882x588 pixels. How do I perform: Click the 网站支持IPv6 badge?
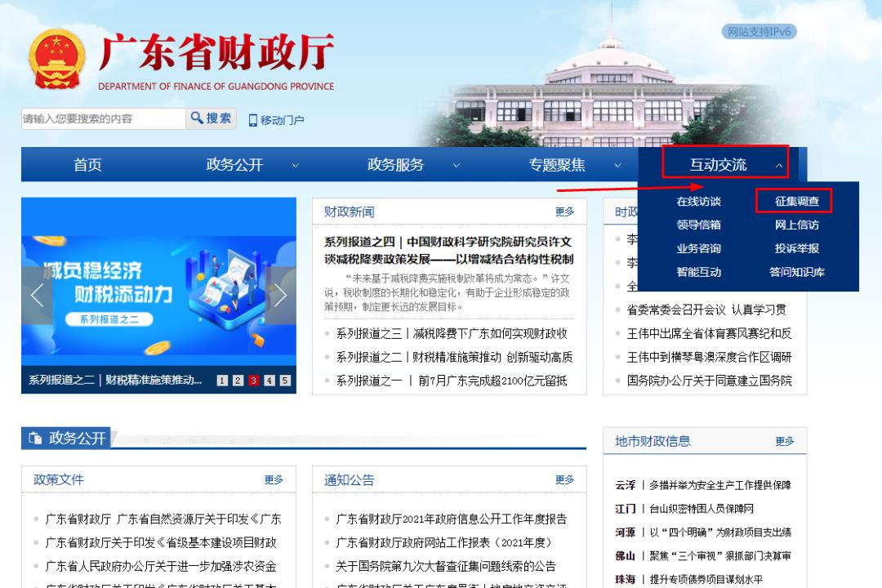pyautogui.click(x=759, y=32)
